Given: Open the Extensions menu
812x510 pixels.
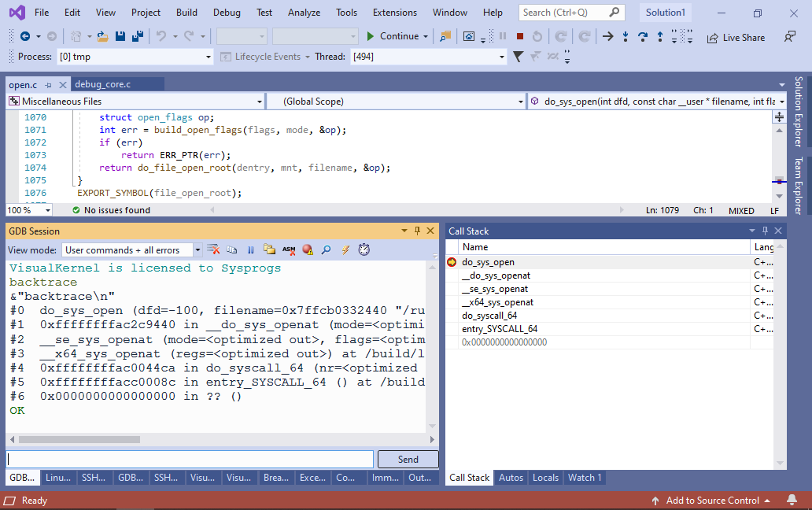Looking at the screenshot, I should click(395, 13).
